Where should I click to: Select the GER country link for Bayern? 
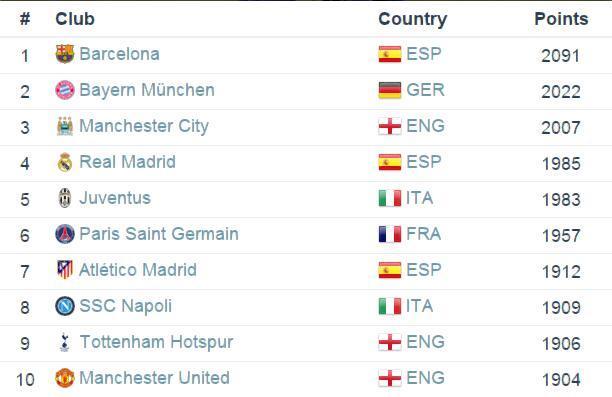tap(425, 90)
